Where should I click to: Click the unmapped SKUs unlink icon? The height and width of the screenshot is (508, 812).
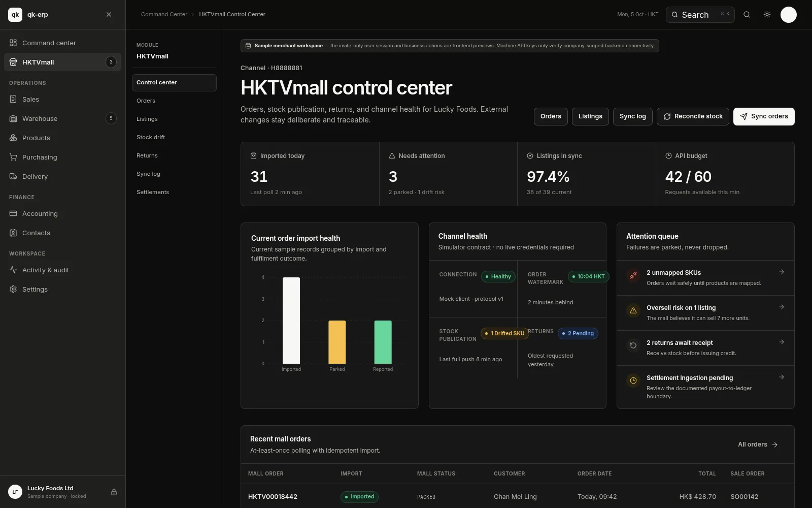click(633, 275)
